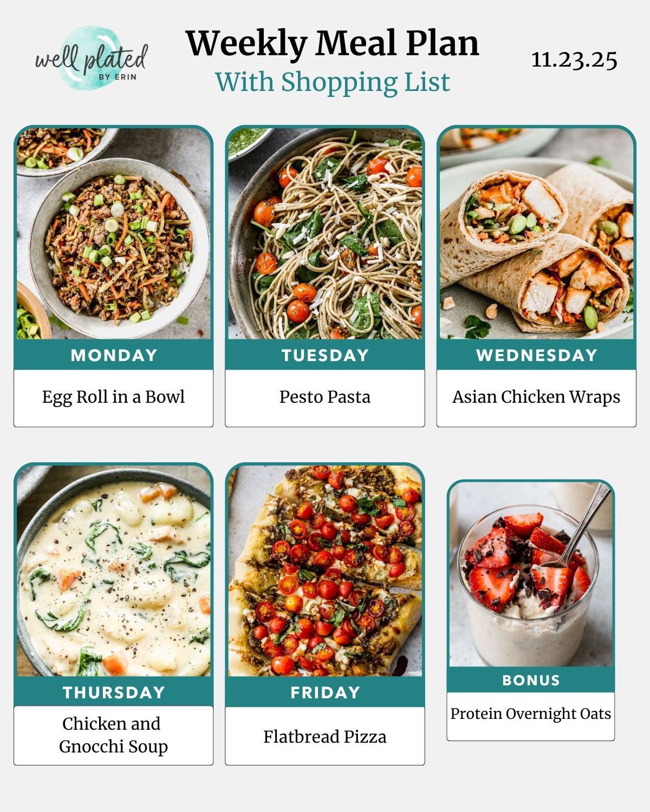Click the Pesto Pasta recipe title

(325, 397)
